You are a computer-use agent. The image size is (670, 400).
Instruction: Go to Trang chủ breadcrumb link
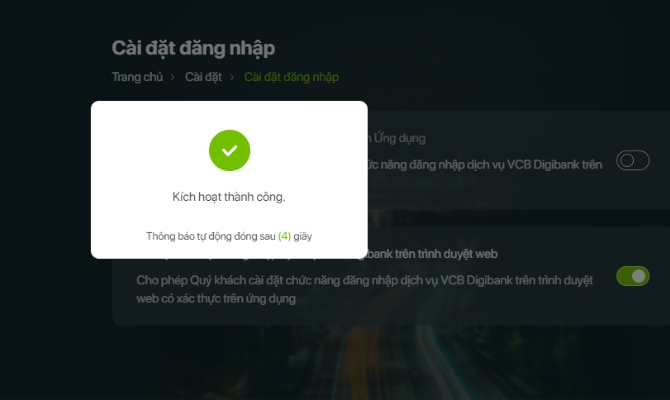pos(137,77)
